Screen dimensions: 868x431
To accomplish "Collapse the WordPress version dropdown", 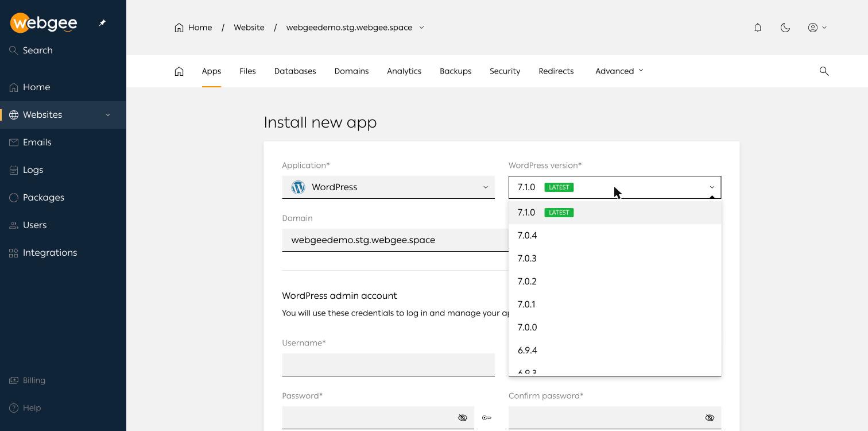I will [x=615, y=187].
